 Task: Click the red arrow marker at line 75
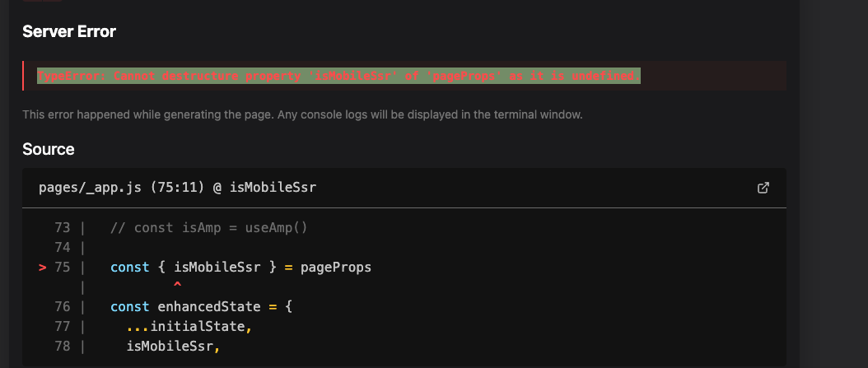43,268
